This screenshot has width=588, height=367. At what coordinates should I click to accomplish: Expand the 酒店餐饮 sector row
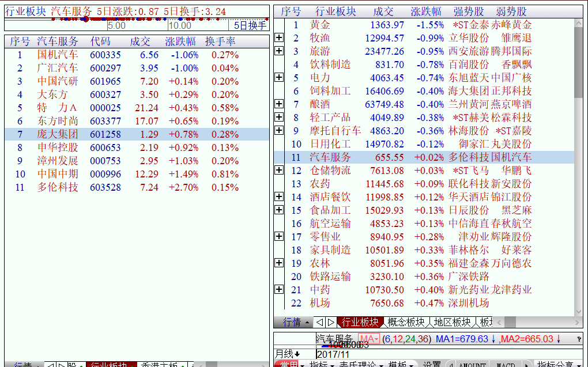(x=279, y=196)
